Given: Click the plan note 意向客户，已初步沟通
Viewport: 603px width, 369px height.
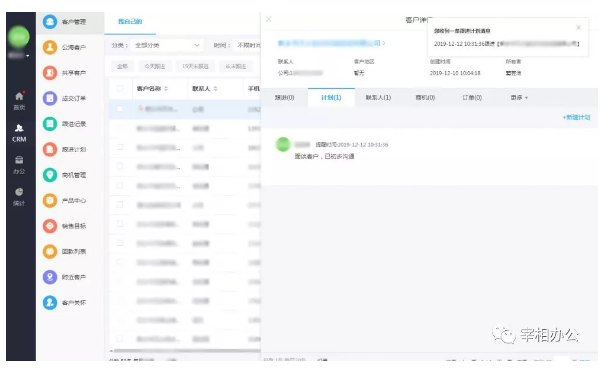Looking at the screenshot, I should [324, 156].
